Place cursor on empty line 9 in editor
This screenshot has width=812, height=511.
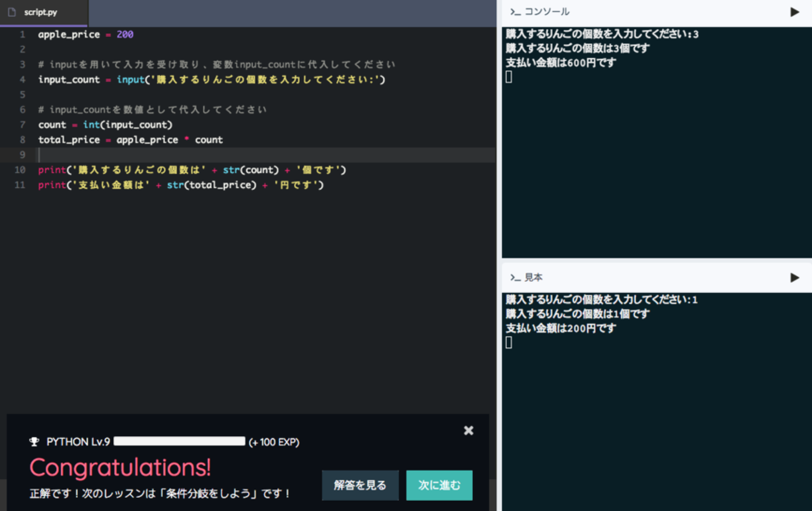coord(250,155)
